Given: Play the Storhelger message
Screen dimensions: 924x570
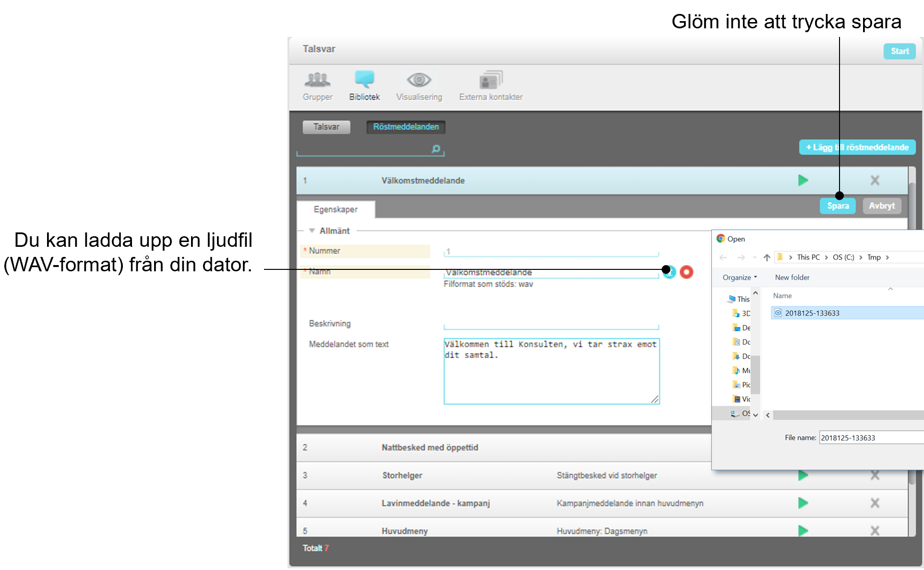Looking at the screenshot, I should pyautogui.click(x=803, y=475).
